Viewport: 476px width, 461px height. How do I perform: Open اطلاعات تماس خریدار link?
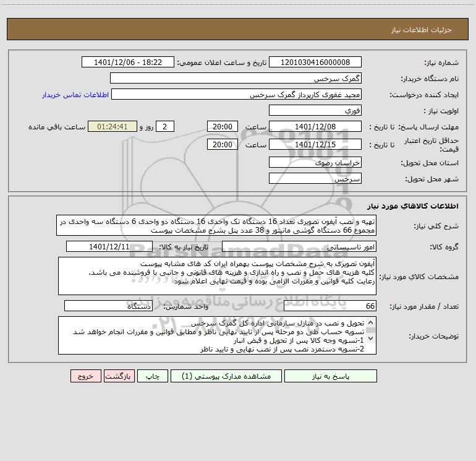pyautogui.click(x=75, y=95)
